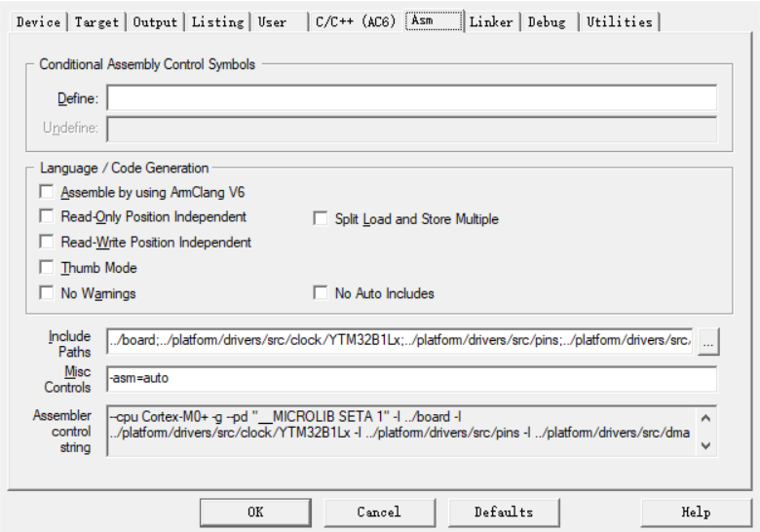Check the No Auto Includes option
760x532 pixels.
(320, 293)
